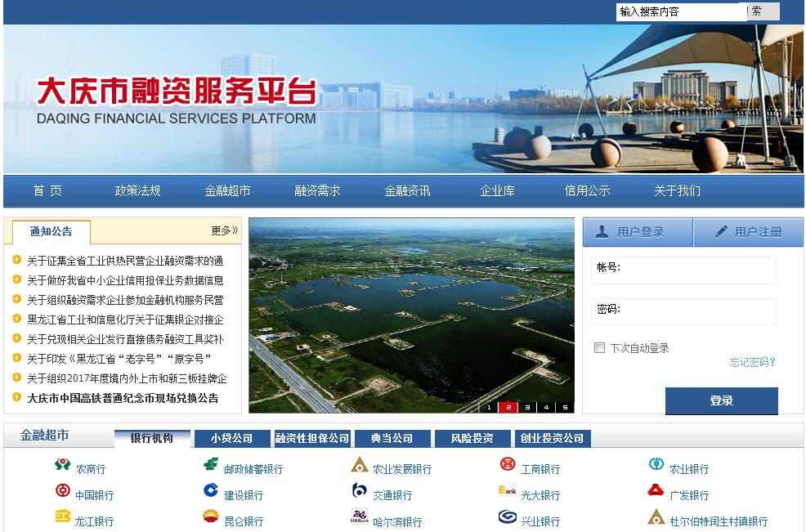Click the 广发银行 logo icon
This screenshot has height=532, width=806.
(x=656, y=490)
